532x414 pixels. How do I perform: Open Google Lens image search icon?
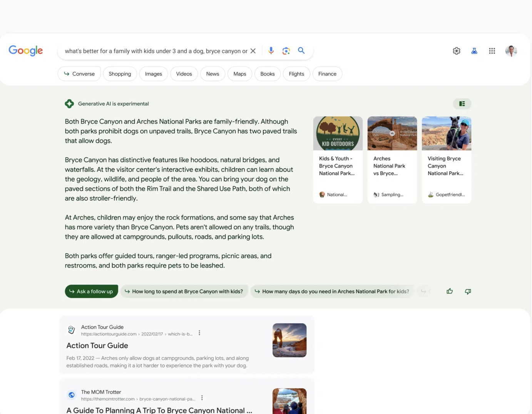point(286,51)
